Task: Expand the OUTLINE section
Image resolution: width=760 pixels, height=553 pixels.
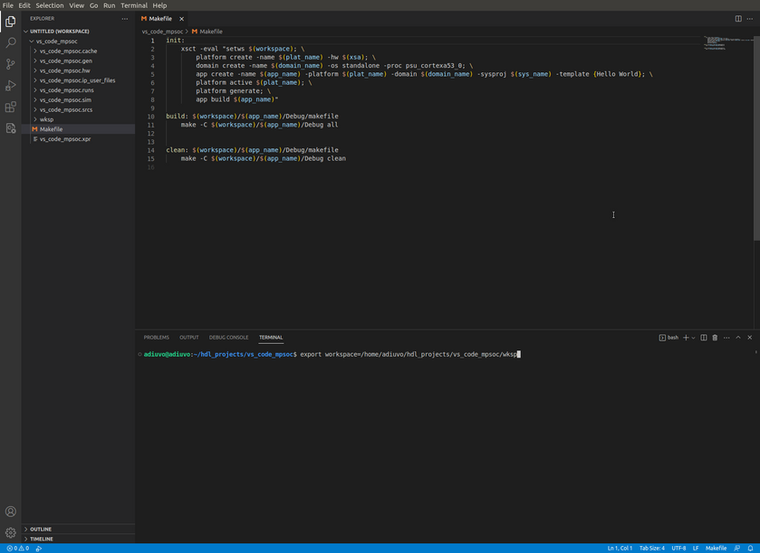Action: coord(40,529)
